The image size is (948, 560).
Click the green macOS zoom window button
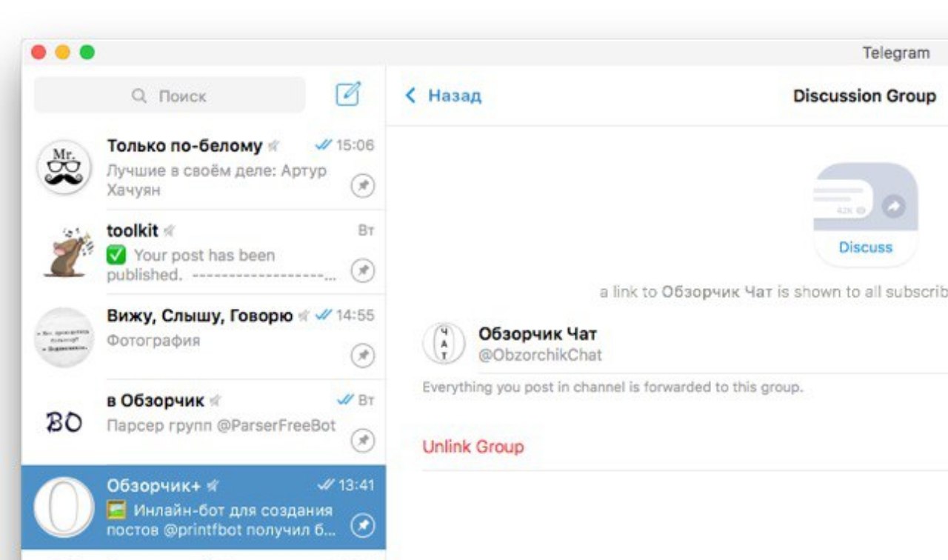pos(87,53)
